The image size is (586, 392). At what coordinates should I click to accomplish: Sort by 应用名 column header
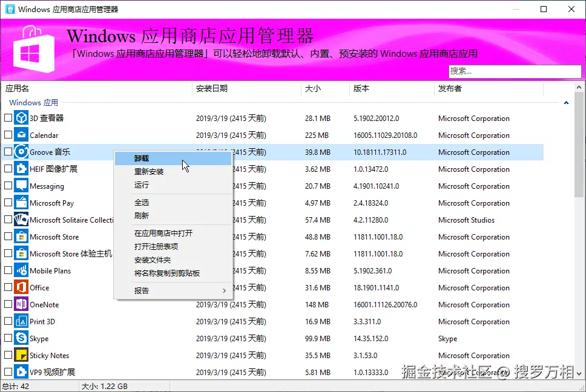point(97,88)
